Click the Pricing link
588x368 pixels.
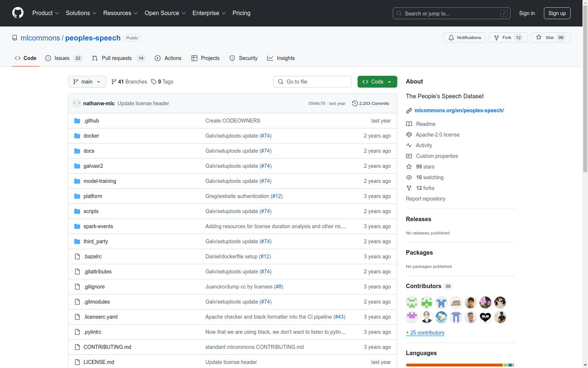(241, 13)
